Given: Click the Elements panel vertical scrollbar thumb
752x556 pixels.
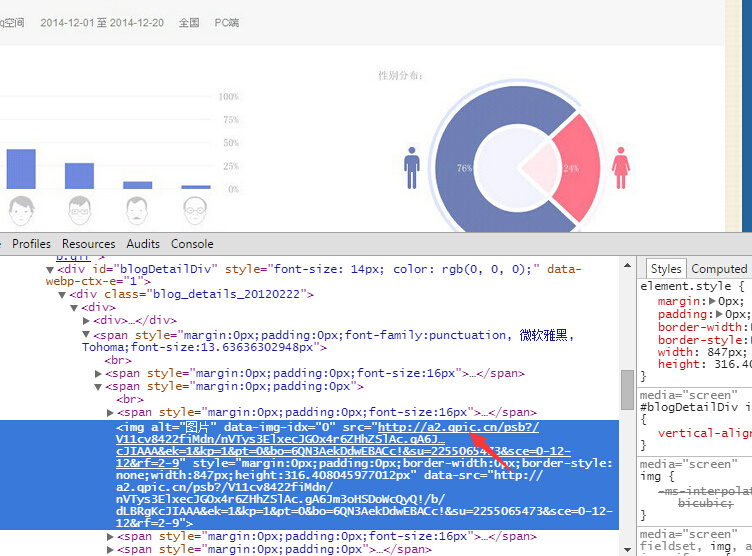Looking at the screenshot, I should 627,390.
